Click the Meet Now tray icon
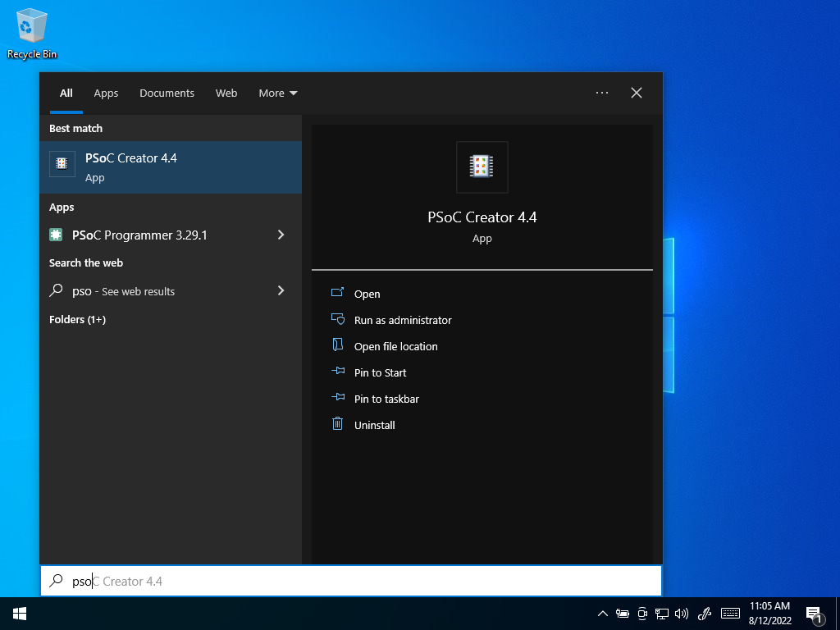 (x=641, y=614)
